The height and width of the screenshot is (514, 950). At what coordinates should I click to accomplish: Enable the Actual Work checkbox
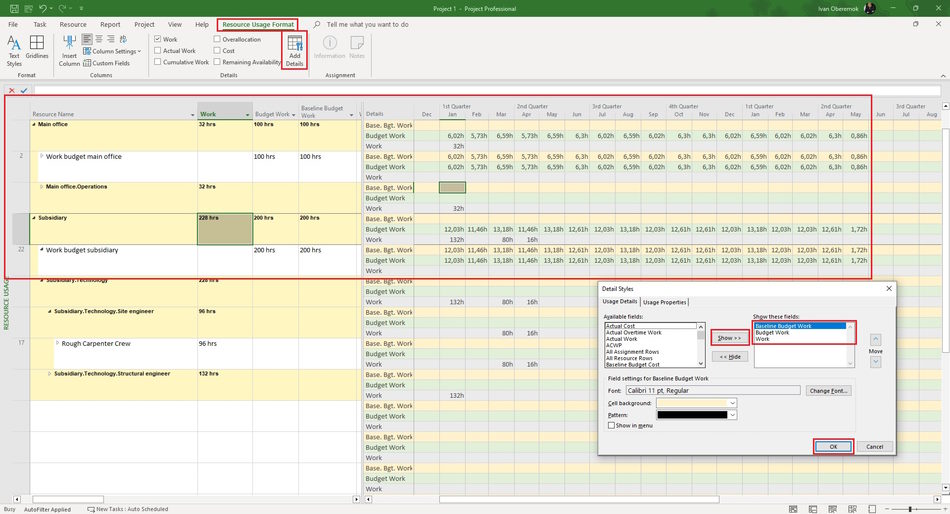tap(158, 51)
